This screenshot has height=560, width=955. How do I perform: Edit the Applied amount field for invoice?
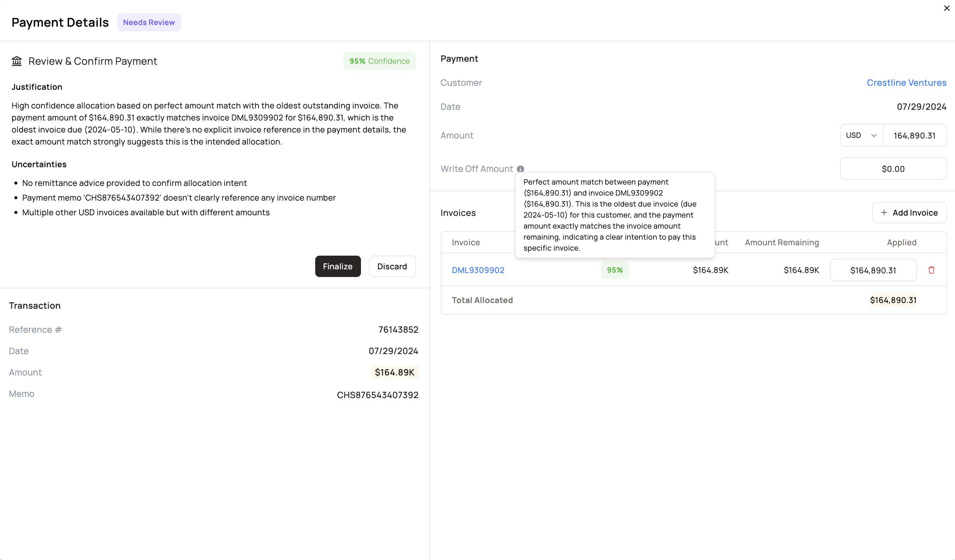click(873, 270)
